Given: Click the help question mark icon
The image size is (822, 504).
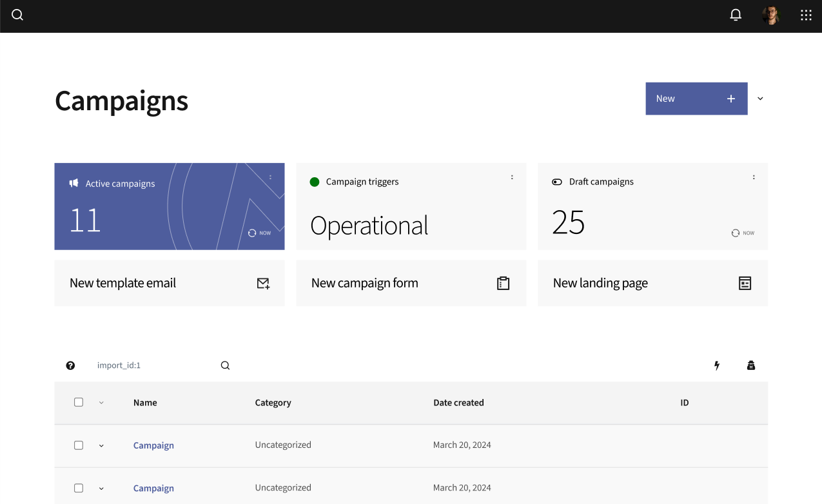Looking at the screenshot, I should (71, 365).
